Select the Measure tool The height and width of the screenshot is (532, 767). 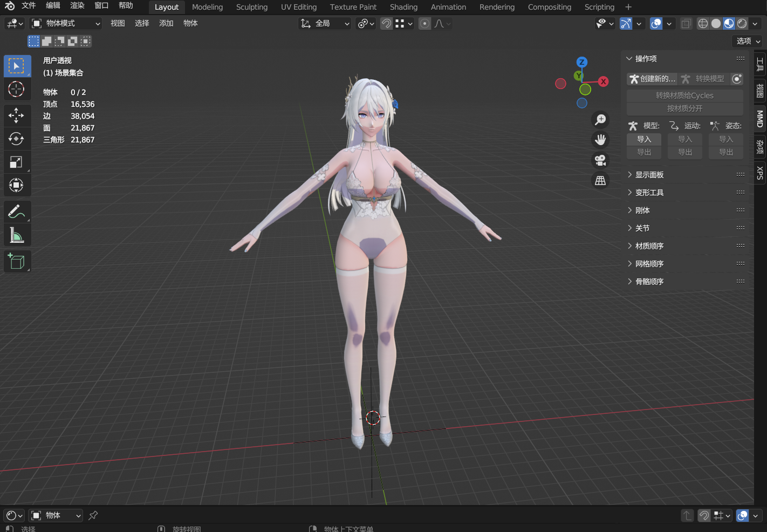[16, 235]
